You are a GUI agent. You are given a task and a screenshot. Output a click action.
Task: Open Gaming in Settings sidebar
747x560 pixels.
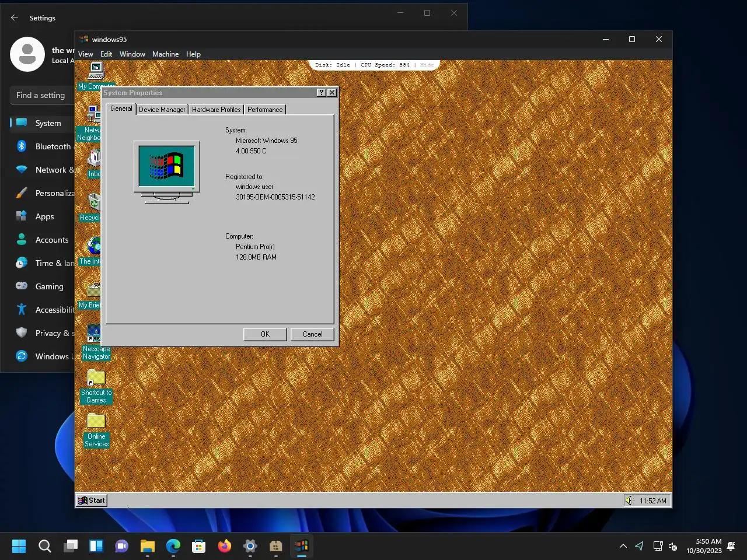[x=42, y=286]
